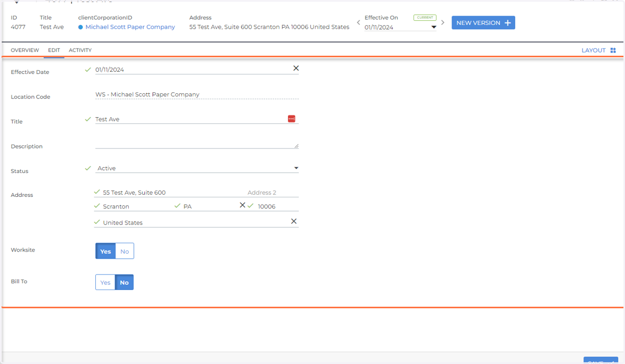Set Bill To to No
Image resolution: width=625 pixels, height=364 pixels.
coord(124,282)
